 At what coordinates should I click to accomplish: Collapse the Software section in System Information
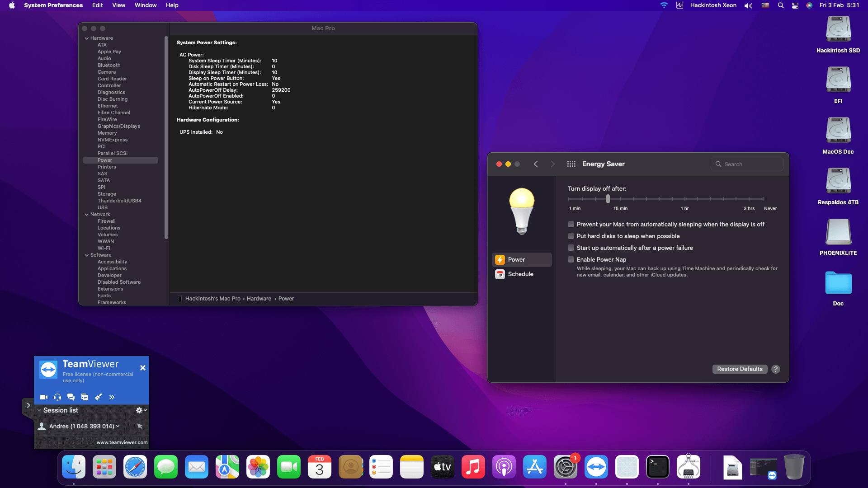coord(86,255)
